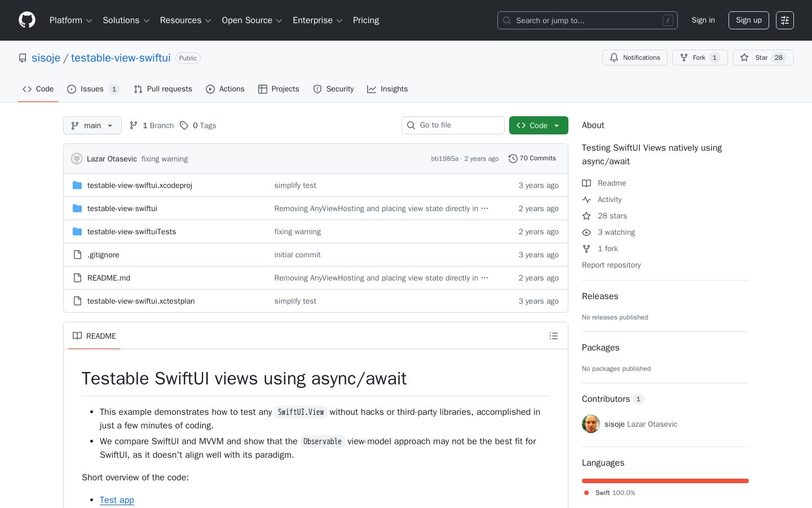Expand the Solutions menu
This screenshot has height=508, width=812.
pos(126,20)
